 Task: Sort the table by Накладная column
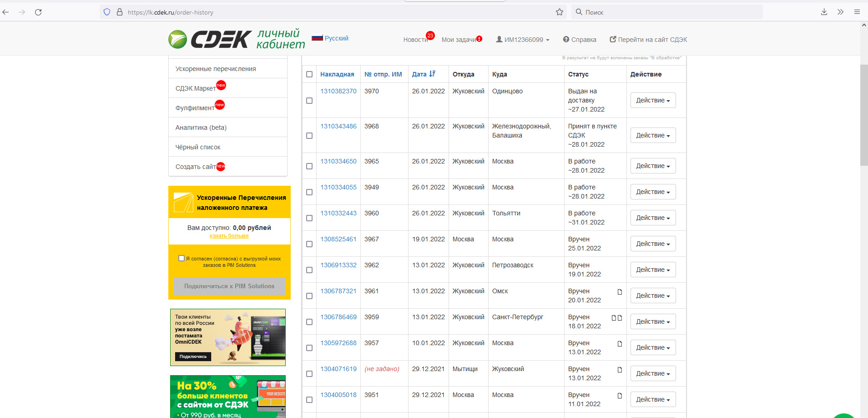(x=337, y=74)
